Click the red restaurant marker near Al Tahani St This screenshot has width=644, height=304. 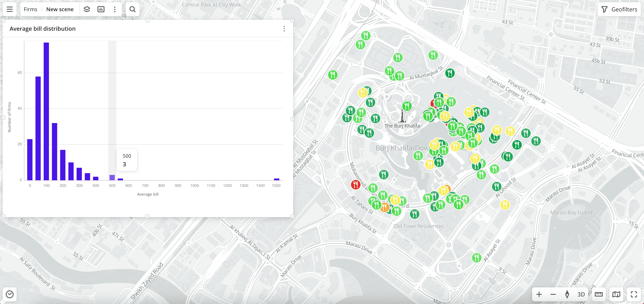[355, 185]
